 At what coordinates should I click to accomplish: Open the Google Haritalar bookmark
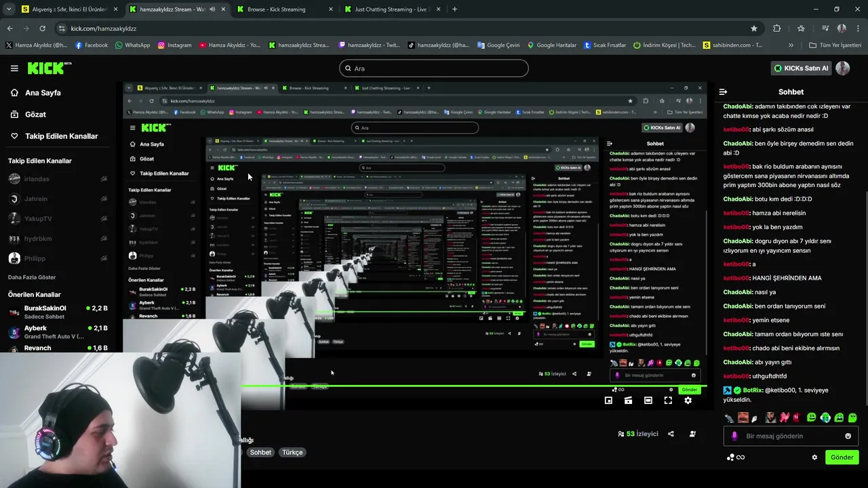tap(551, 45)
